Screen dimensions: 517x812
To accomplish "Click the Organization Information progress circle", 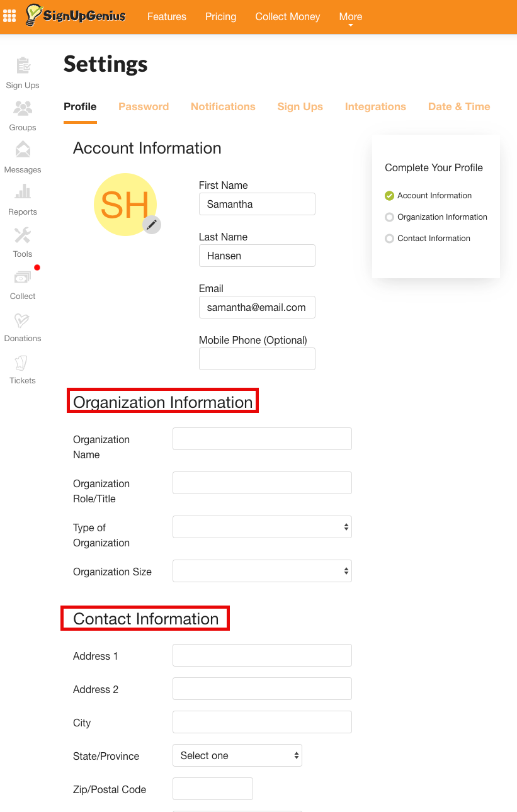I will pyautogui.click(x=389, y=217).
